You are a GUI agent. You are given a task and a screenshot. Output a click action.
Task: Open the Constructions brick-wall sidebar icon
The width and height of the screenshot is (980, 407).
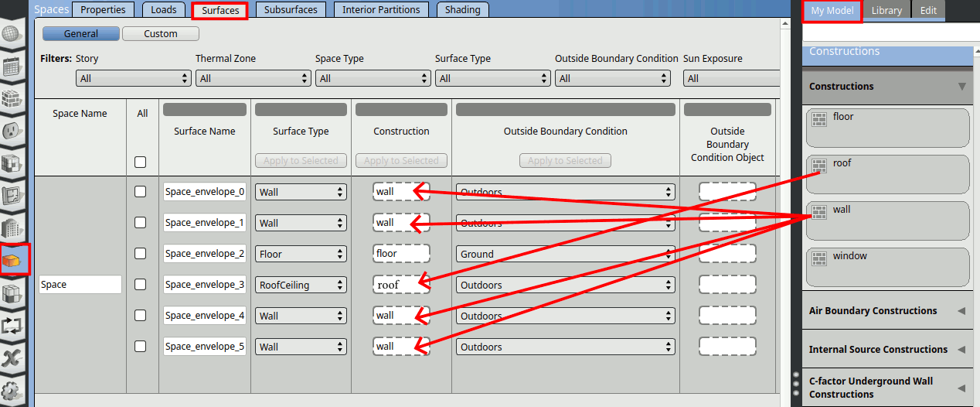(12, 99)
